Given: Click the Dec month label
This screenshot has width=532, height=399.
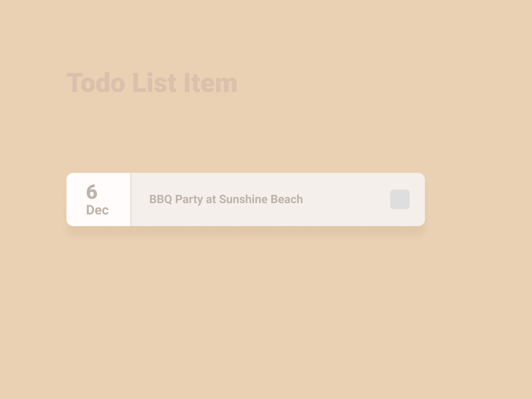Looking at the screenshot, I should (97, 210).
